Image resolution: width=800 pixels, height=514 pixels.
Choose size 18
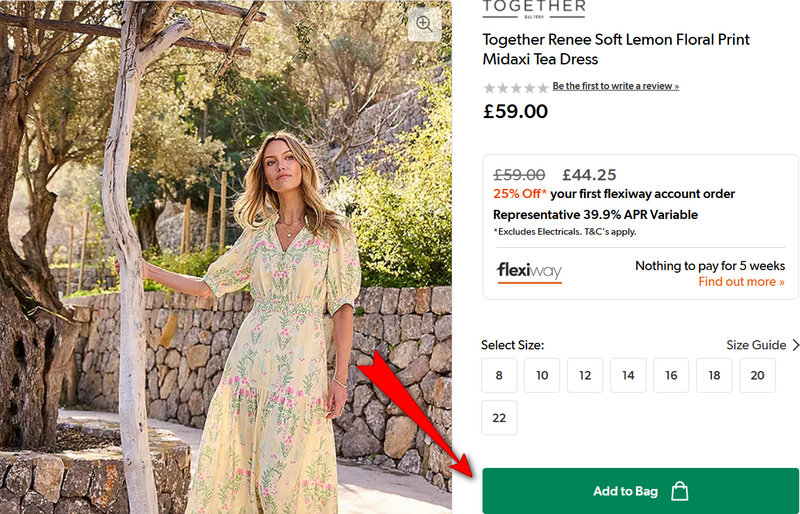(x=714, y=375)
